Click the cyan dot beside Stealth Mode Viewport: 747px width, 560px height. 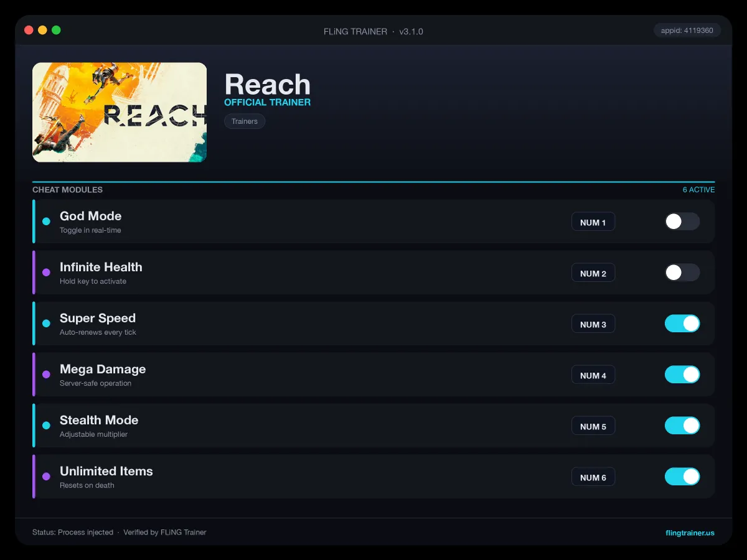46,426
